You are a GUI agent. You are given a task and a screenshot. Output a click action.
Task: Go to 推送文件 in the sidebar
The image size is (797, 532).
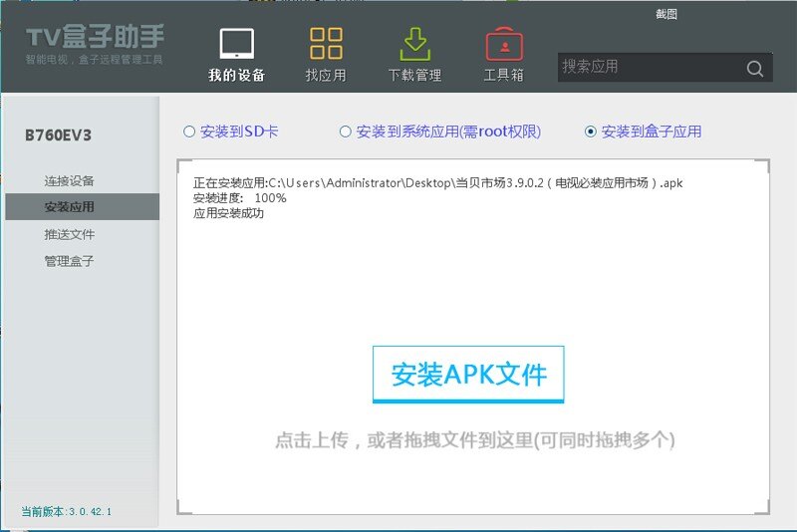(69, 234)
